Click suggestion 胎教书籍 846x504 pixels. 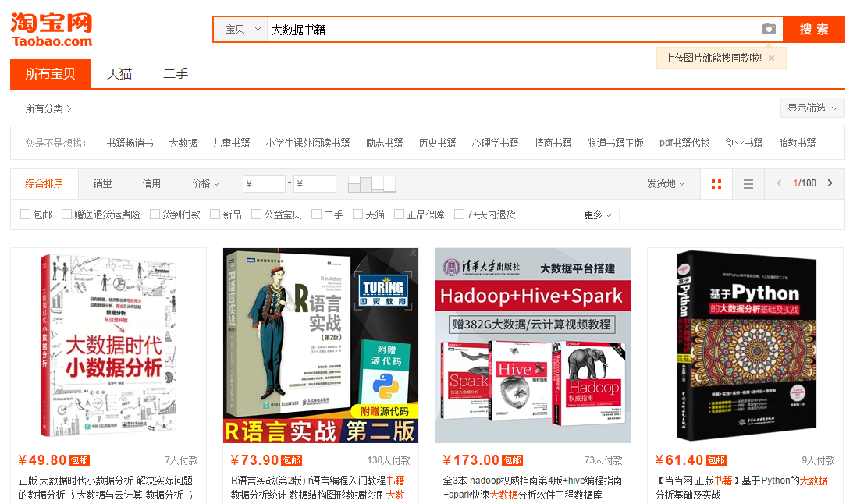[x=798, y=143]
